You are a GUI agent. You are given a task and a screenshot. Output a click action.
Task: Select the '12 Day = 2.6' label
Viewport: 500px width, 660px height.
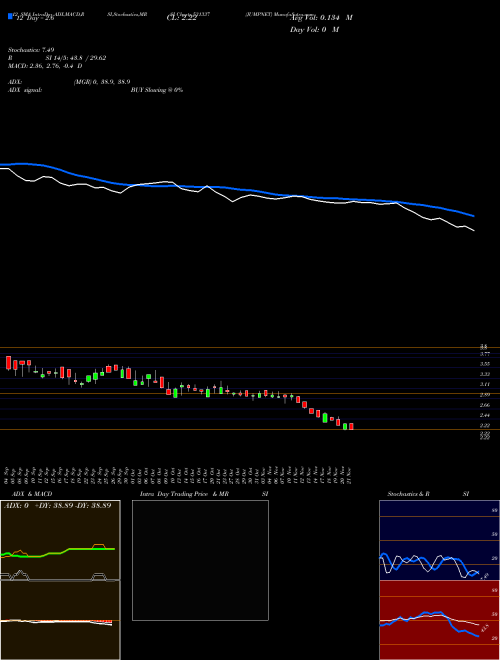click(x=35, y=18)
